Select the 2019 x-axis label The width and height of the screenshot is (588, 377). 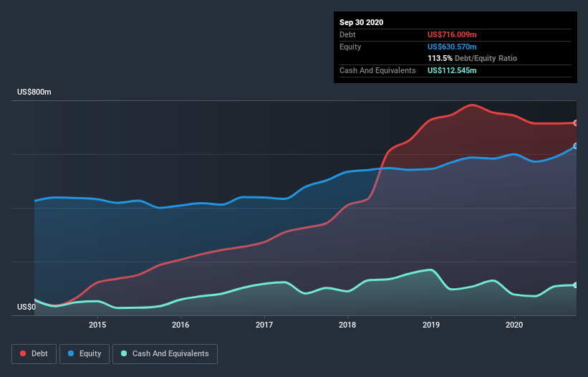(431, 325)
